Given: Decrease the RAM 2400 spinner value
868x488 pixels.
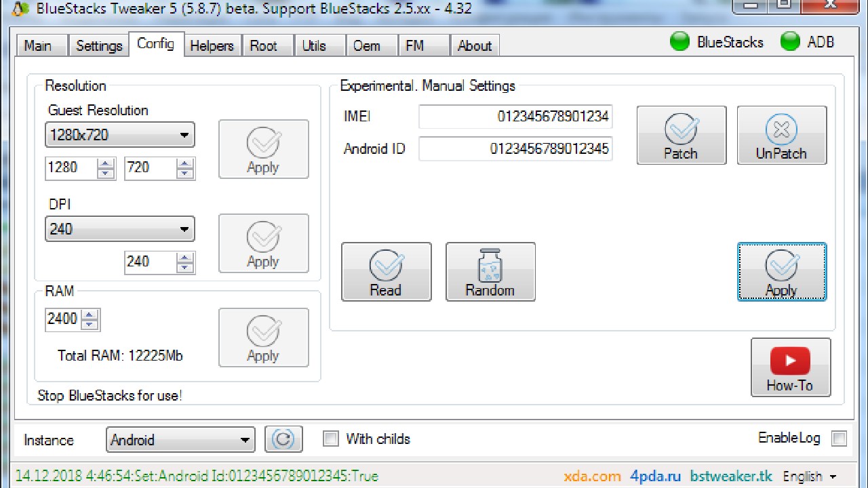Looking at the screenshot, I should pyautogui.click(x=90, y=325).
